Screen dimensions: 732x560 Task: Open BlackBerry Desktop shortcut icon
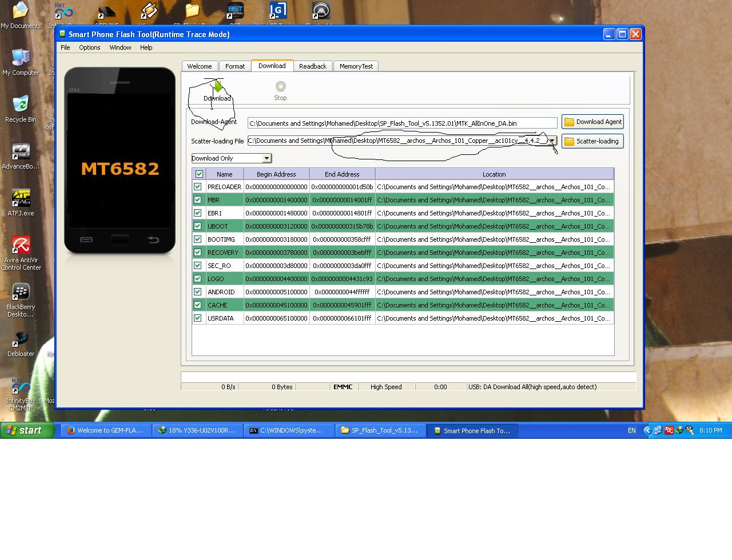[x=21, y=292]
